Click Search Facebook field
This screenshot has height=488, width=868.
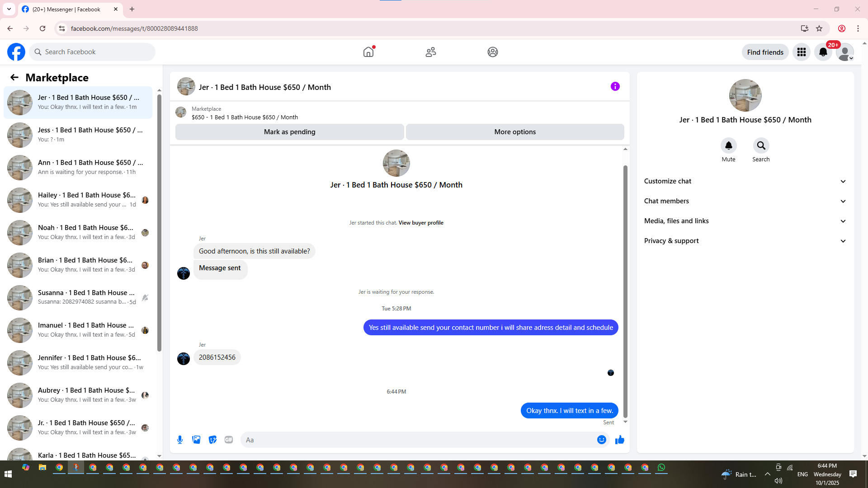[92, 52]
